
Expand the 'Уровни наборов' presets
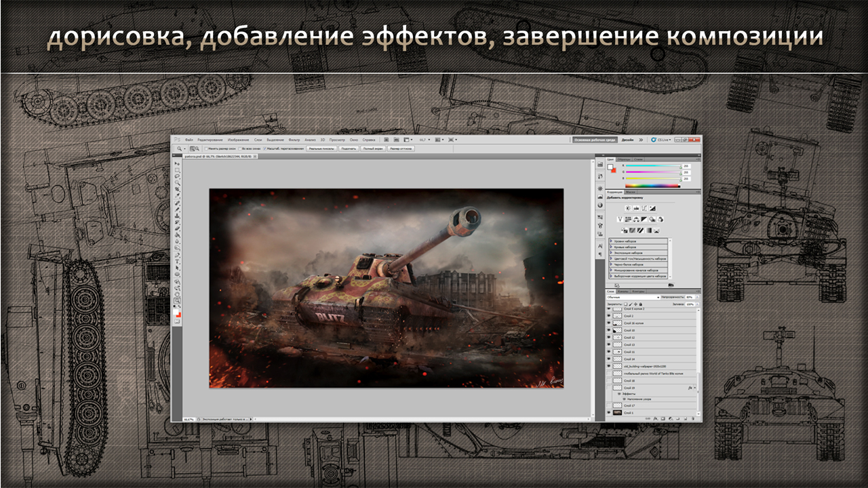pos(611,241)
